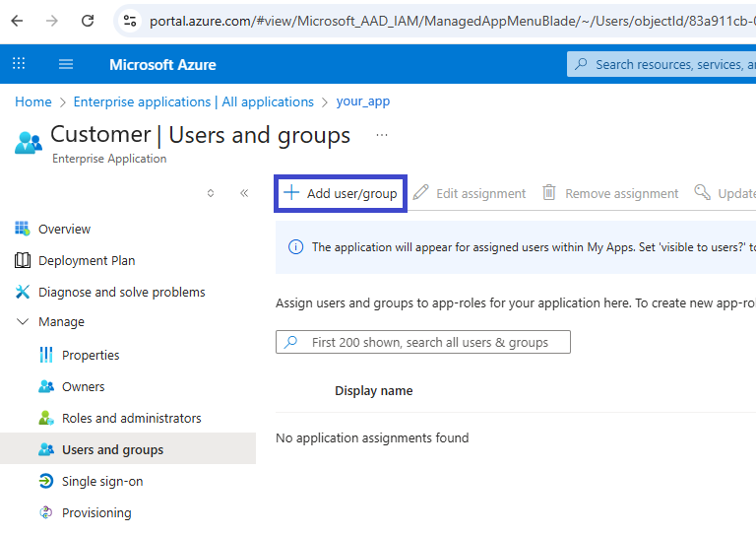Image resolution: width=756 pixels, height=536 pixels.
Task: Click the Provisioning cycle icon
Action: tap(46, 512)
